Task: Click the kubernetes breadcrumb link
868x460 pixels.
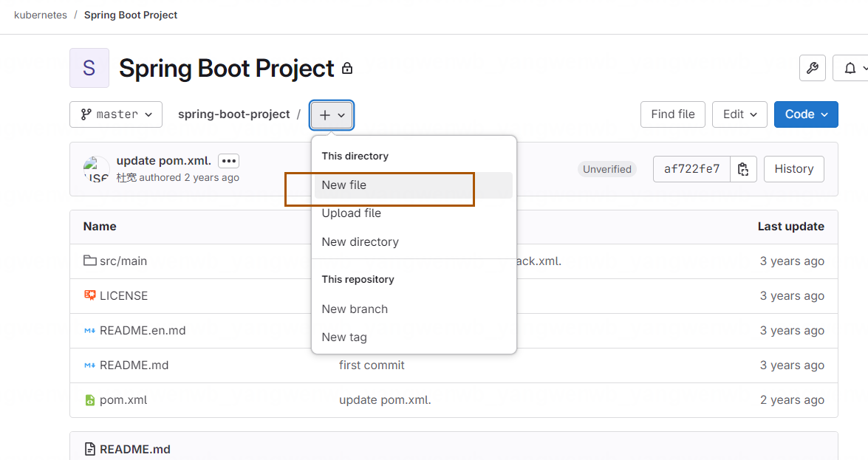Action: tap(41, 15)
